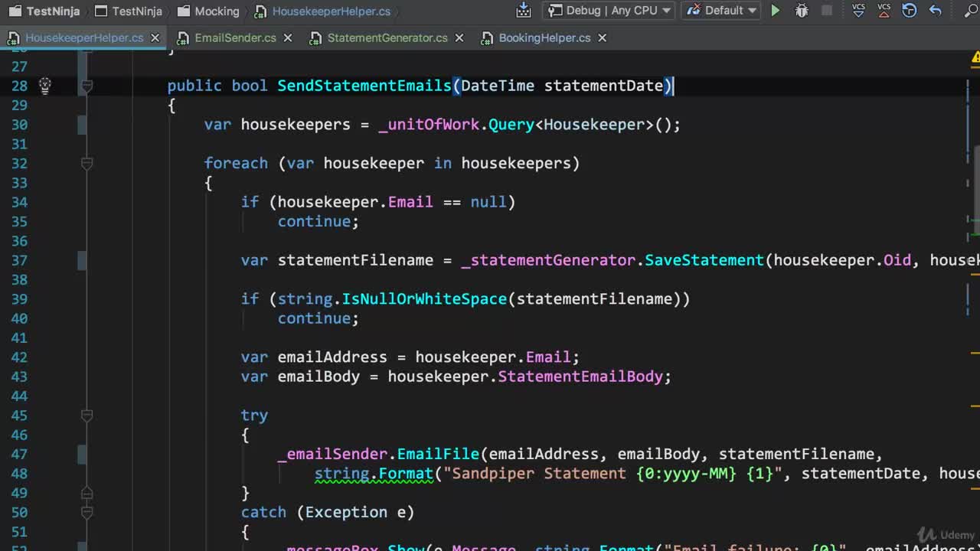Click the light bulb quick-action icon
Image resolution: width=980 pixels, height=551 pixels.
coord(45,86)
